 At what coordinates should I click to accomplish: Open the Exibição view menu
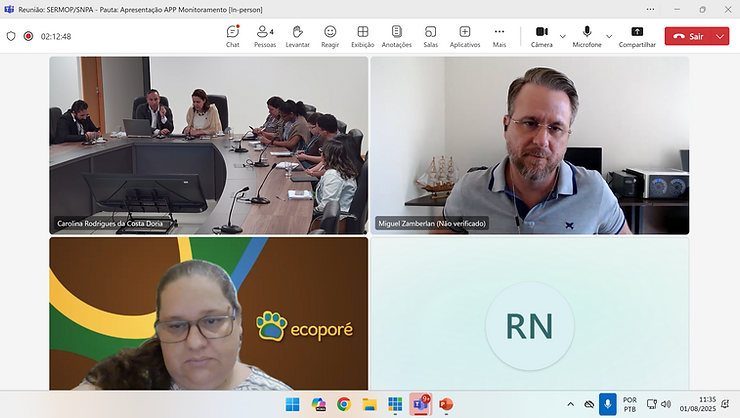(x=362, y=36)
